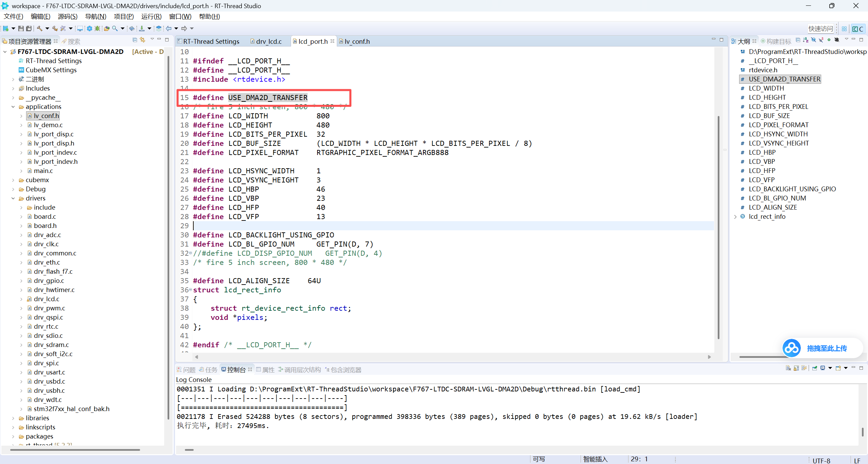Open the download dropdown arrow
This screenshot has width=868, height=464.
(x=149, y=28)
